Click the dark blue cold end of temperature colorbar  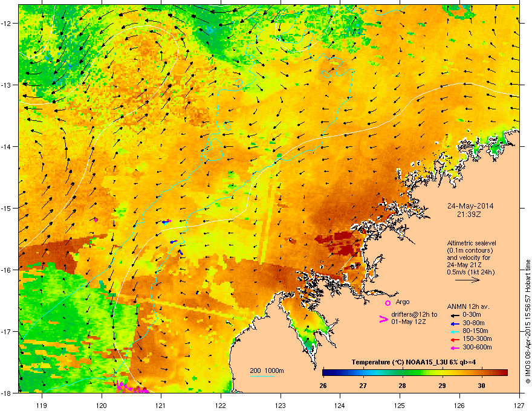[326, 373]
